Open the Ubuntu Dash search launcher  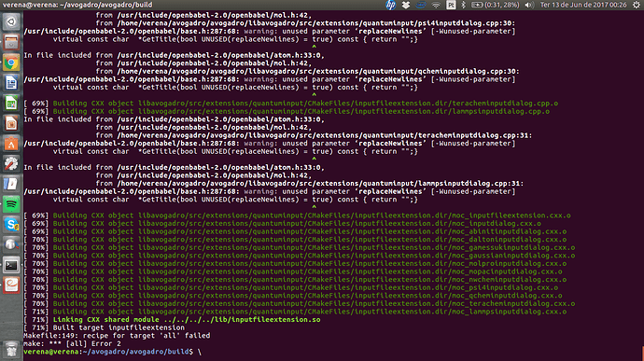tap(11, 21)
